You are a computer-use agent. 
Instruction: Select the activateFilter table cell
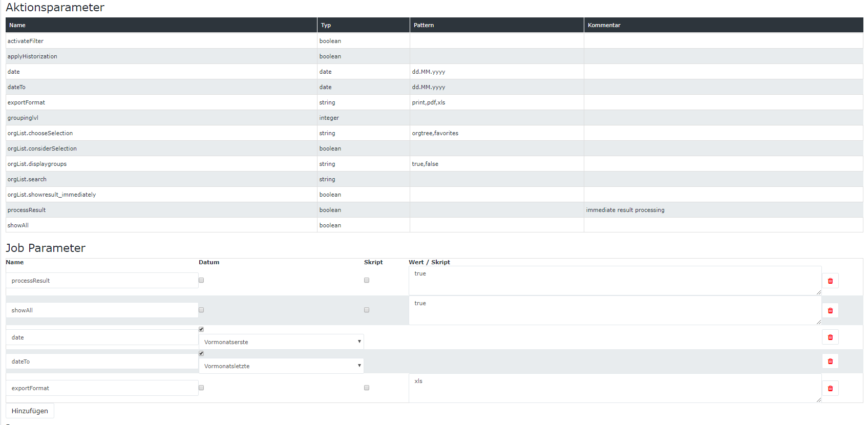(161, 41)
